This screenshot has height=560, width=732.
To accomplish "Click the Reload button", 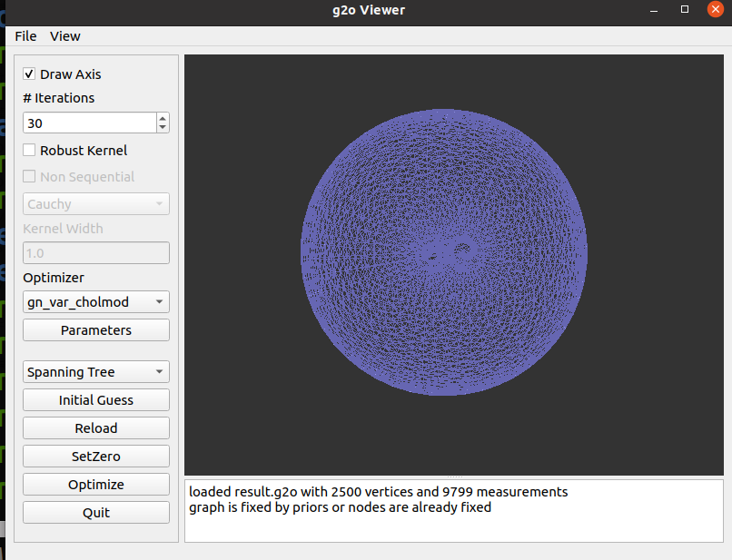I will click(x=96, y=427).
